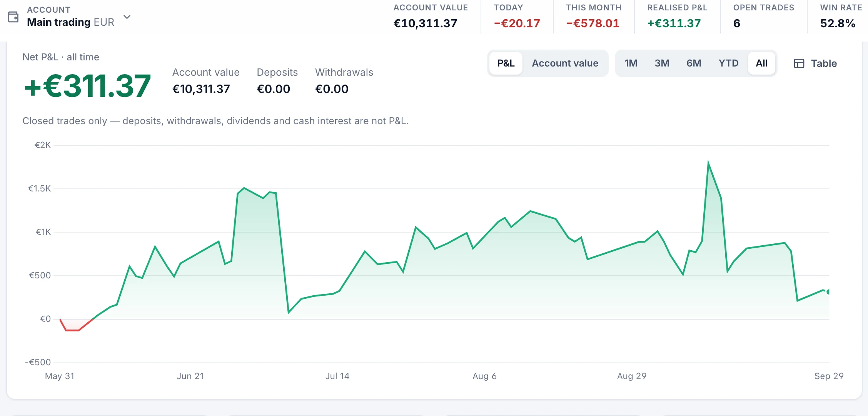Switch chart to Account value view
868x416 pixels.
565,63
